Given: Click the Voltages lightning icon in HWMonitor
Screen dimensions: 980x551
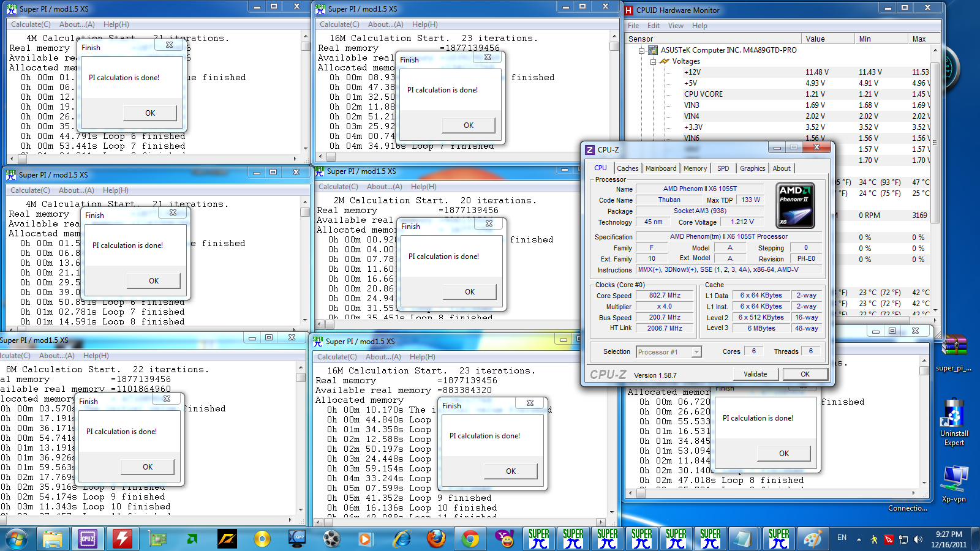Looking at the screenshot, I should point(665,61).
